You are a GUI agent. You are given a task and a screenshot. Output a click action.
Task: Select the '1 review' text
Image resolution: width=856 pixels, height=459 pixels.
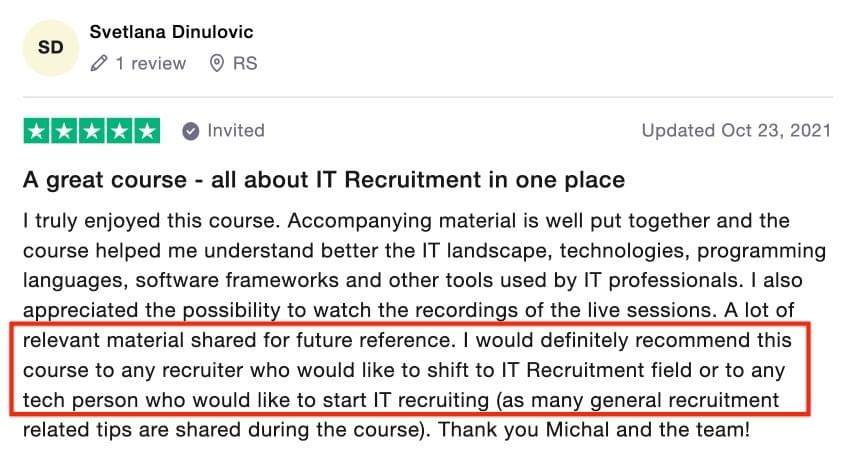(x=151, y=63)
